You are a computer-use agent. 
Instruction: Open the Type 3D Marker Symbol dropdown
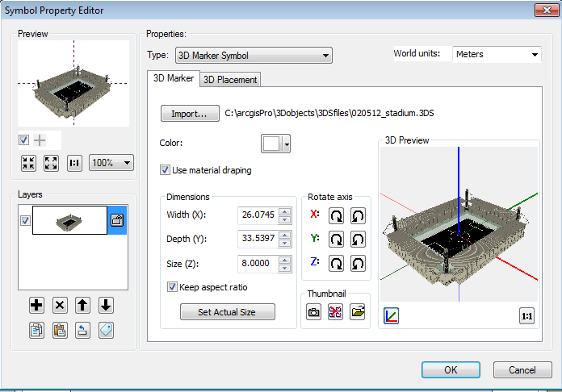click(x=253, y=56)
